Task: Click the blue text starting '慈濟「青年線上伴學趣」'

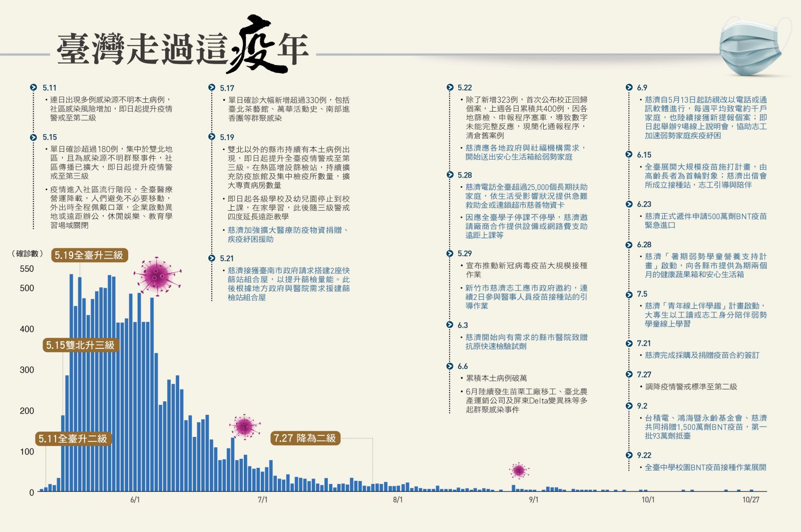Action: click(706, 315)
